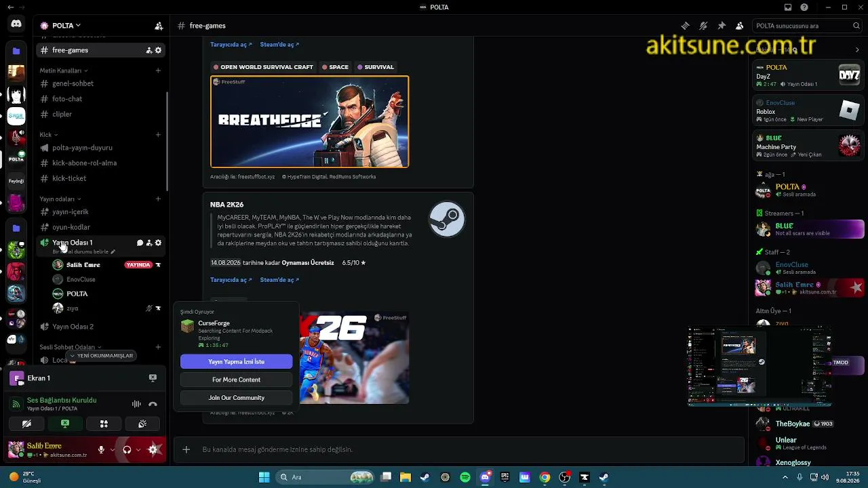The image size is (868, 488).
Task: Open the Help icon in title bar
Action: (804, 7)
